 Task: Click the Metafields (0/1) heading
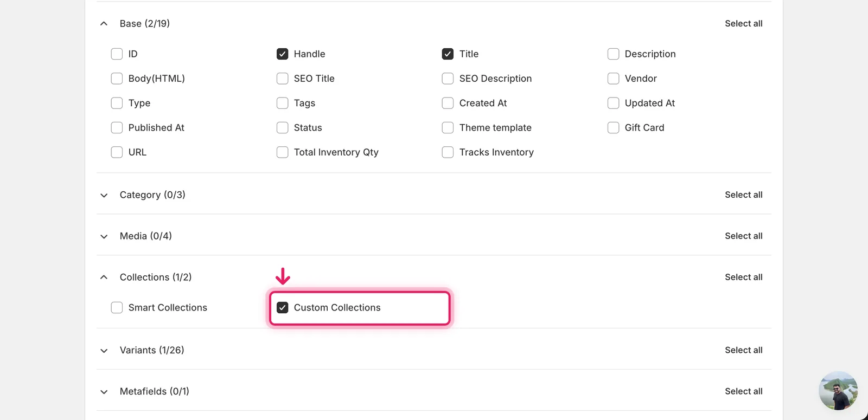point(155,392)
